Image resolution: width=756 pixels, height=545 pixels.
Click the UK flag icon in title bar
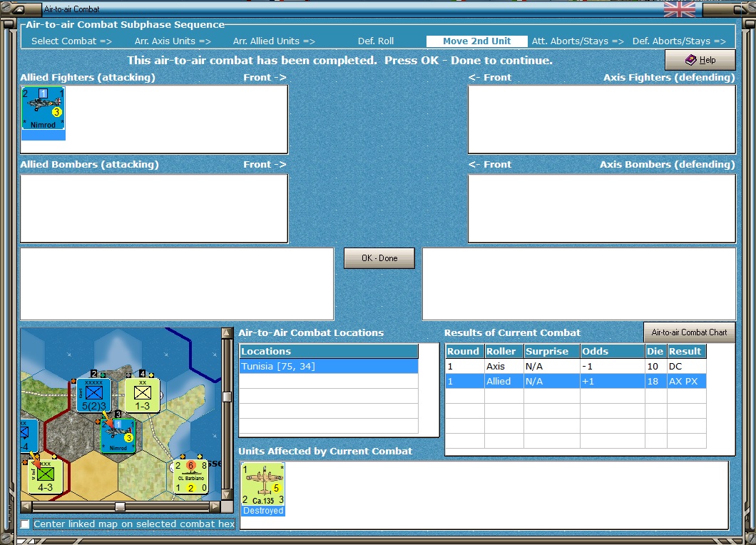(680, 9)
